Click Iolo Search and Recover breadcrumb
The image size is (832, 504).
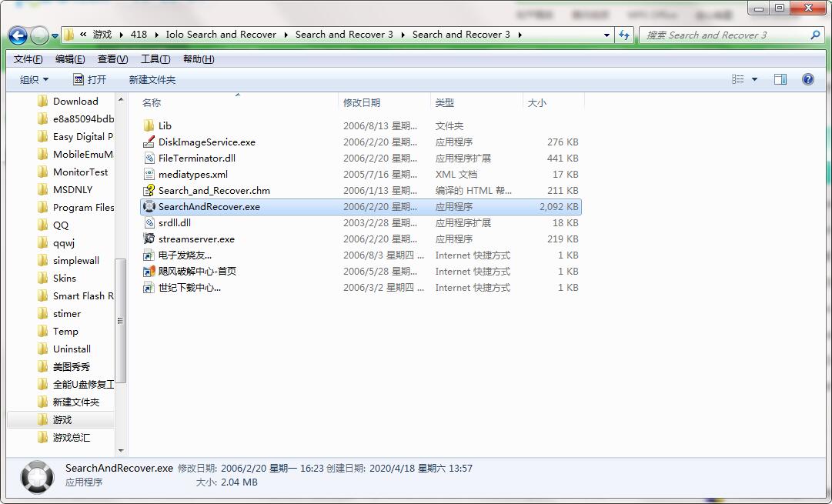pos(221,35)
